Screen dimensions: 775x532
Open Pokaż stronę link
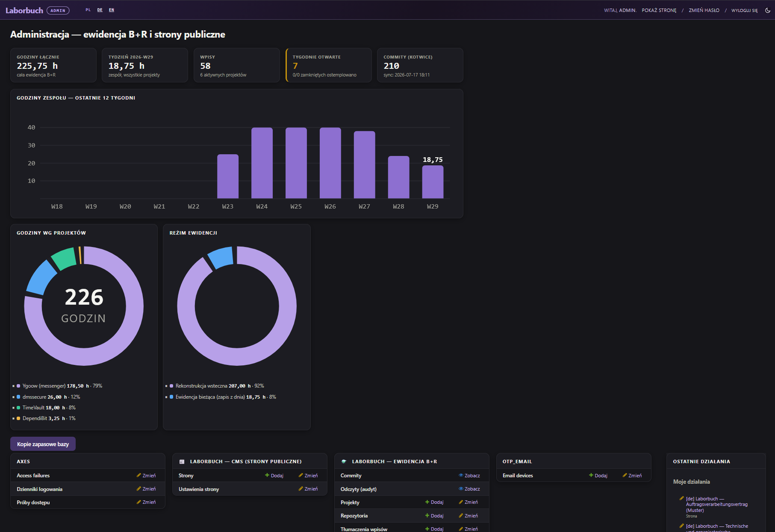coord(659,10)
